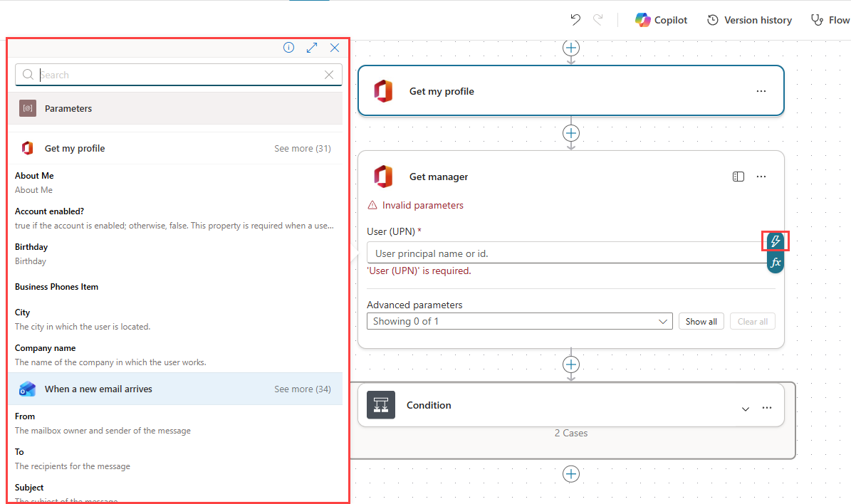
Task: Click the Condition control icon
Action: coord(381,405)
